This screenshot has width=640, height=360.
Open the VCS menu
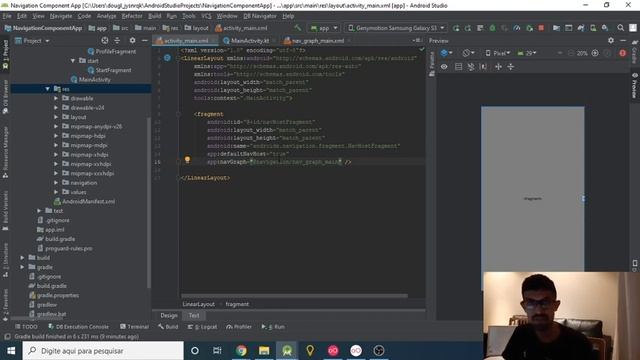[x=206, y=16]
